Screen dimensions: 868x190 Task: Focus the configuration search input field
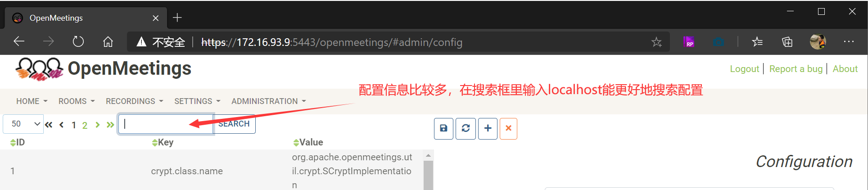[166, 124]
